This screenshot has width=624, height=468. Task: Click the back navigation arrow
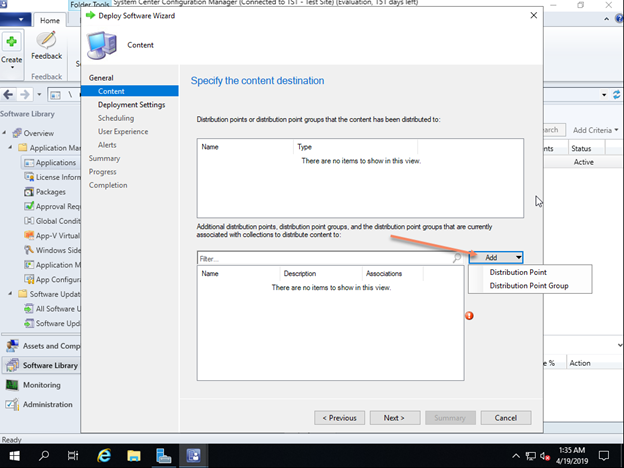click(8, 95)
